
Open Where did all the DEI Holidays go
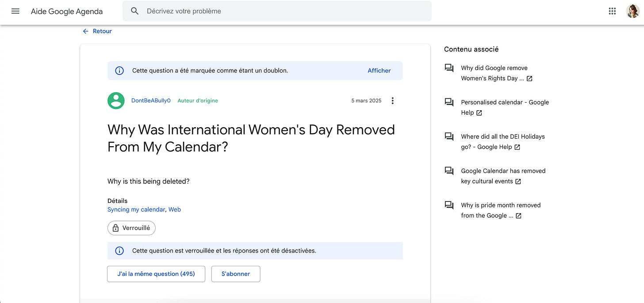point(503,142)
